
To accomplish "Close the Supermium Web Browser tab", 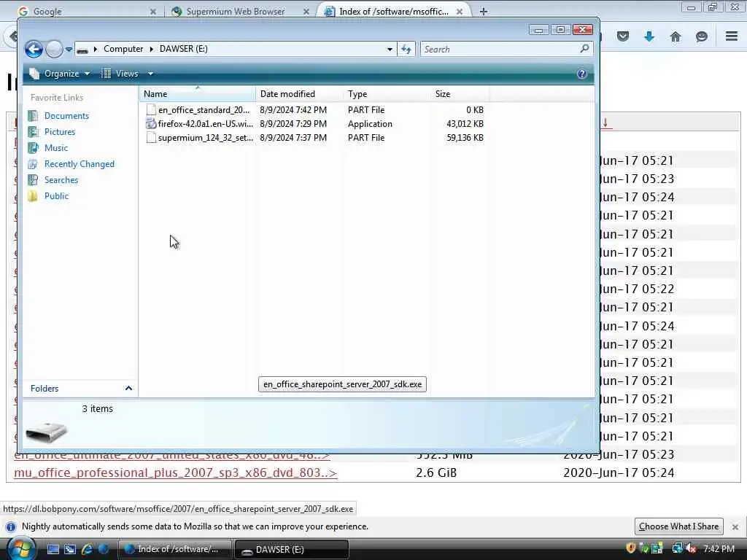I will 306,12.
